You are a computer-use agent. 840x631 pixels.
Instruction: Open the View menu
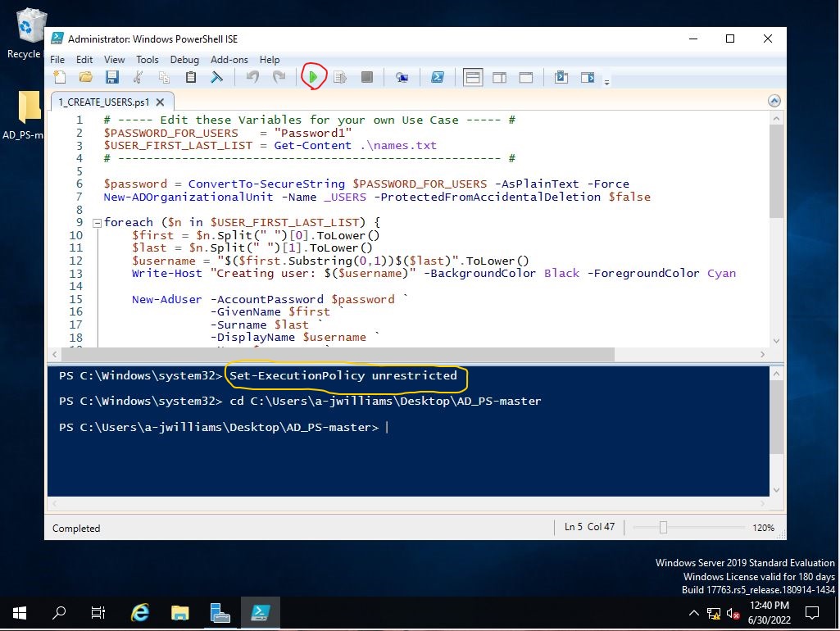point(114,60)
